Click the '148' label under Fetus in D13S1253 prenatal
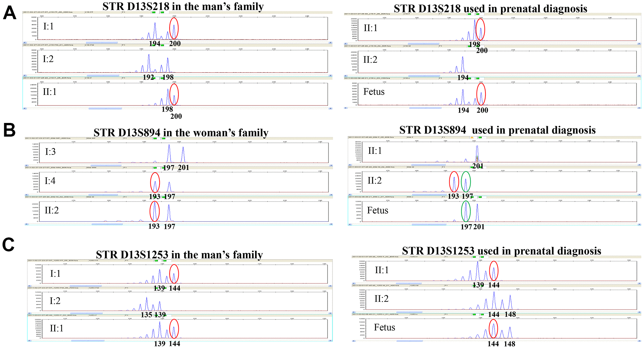This screenshot has width=644, height=349. pyautogui.click(x=509, y=344)
